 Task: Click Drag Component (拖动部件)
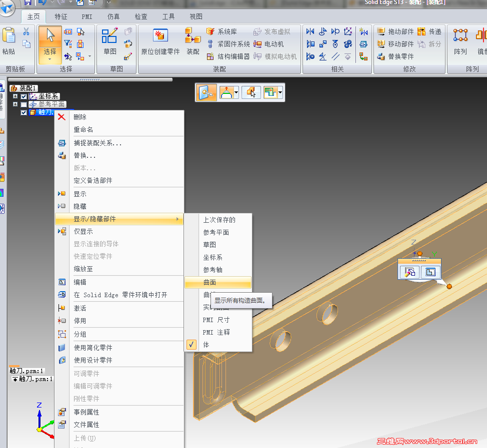click(x=395, y=31)
